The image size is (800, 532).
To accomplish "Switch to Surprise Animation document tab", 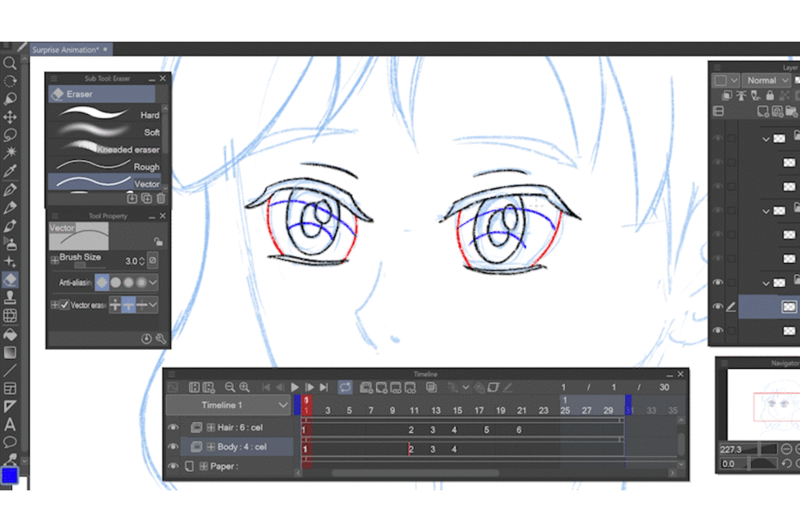I will pos(70,49).
